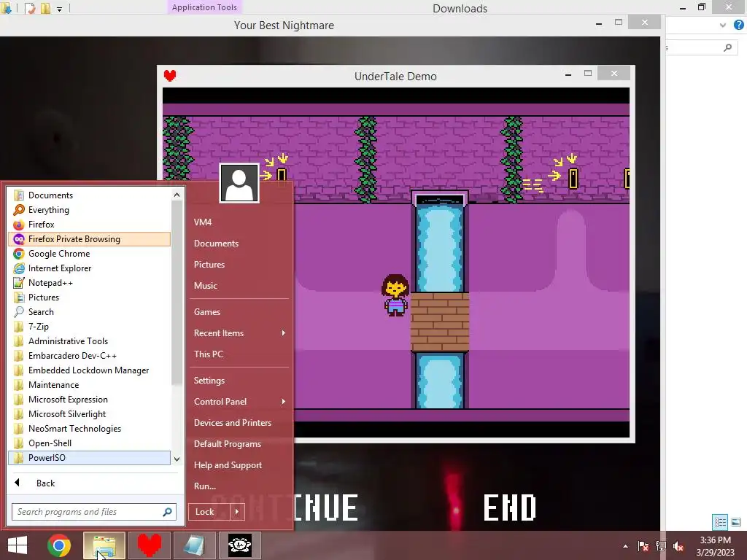Viewport: 747px width, 560px height.
Task: Open Documents in programs list
Action: (x=90, y=195)
